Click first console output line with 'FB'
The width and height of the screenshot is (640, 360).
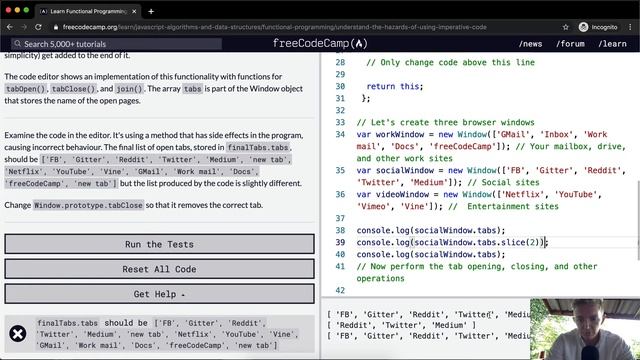(x=428, y=315)
